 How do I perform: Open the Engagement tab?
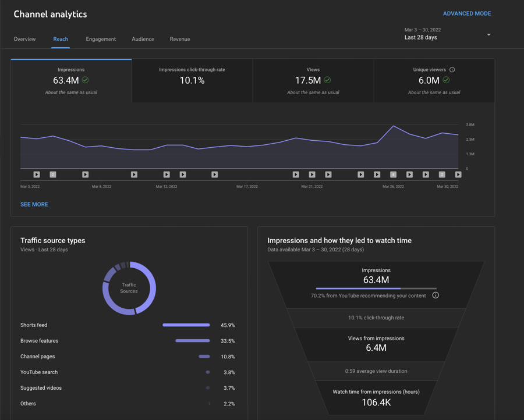tap(101, 39)
